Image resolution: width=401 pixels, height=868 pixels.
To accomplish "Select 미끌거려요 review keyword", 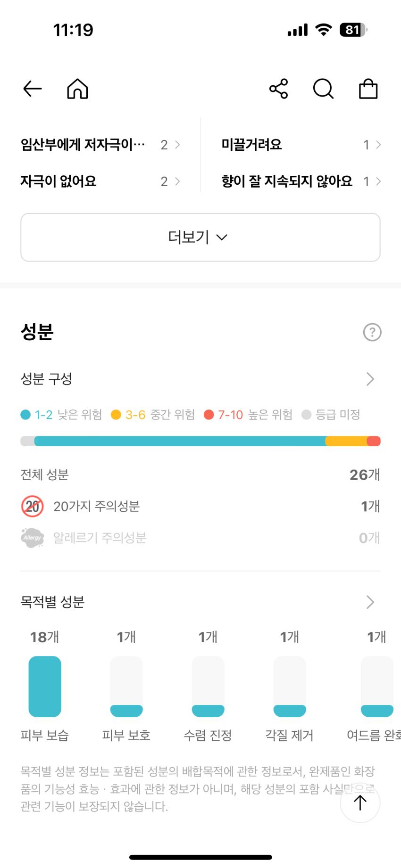I will [x=301, y=145].
